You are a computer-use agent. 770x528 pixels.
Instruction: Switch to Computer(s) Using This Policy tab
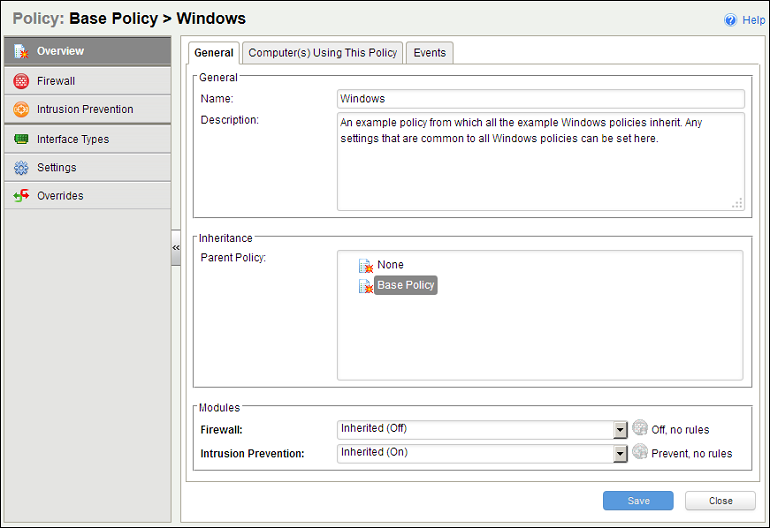tap(323, 53)
